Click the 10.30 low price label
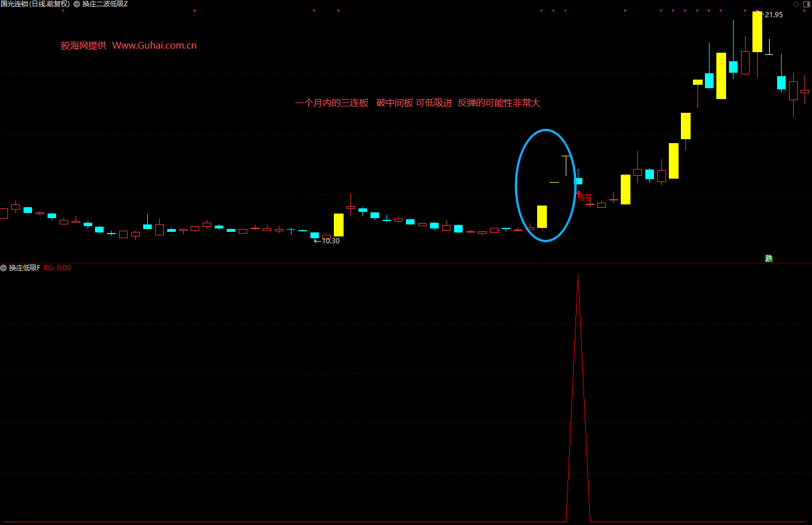Image resolution: width=812 pixels, height=525 pixels. coord(330,241)
